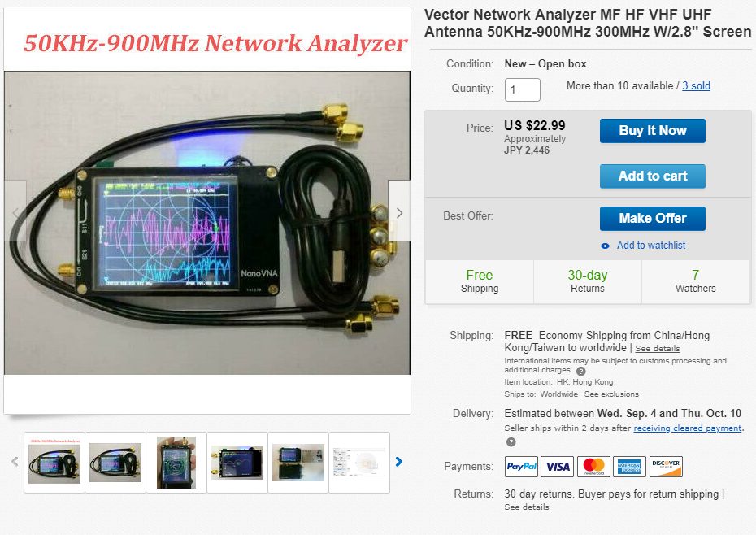Image resolution: width=756 pixels, height=535 pixels.
Task: Click the Buy It Now button
Action: (652, 131)
